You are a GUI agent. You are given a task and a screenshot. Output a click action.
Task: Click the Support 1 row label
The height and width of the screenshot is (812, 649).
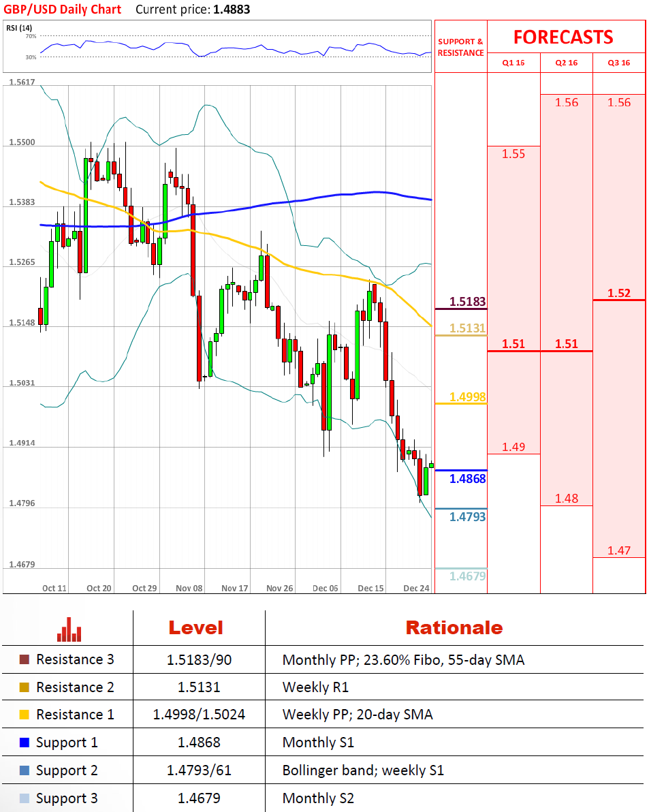click(x=67, y=743)
